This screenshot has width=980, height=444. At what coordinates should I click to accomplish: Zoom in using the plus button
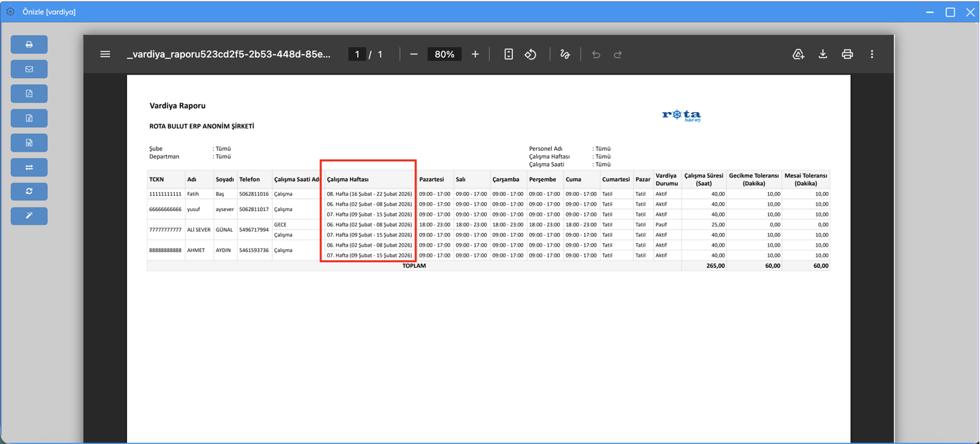[x=475, y=54]
